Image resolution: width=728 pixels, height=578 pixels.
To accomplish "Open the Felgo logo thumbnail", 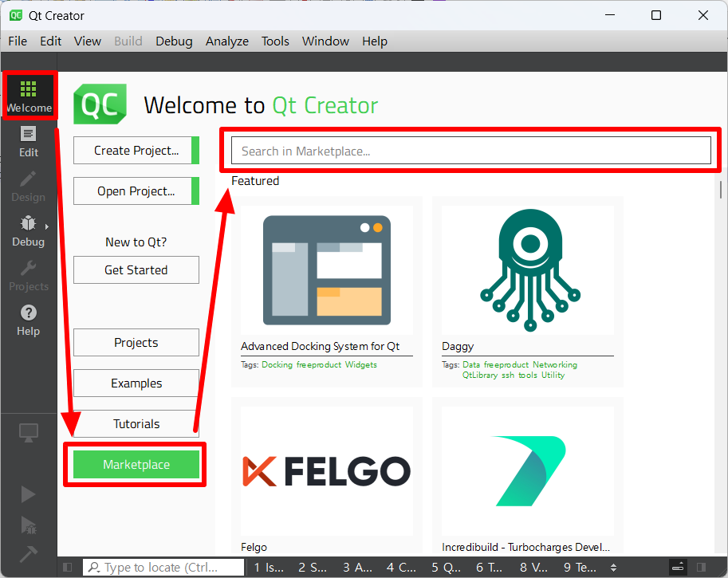I will pos(326,470).
